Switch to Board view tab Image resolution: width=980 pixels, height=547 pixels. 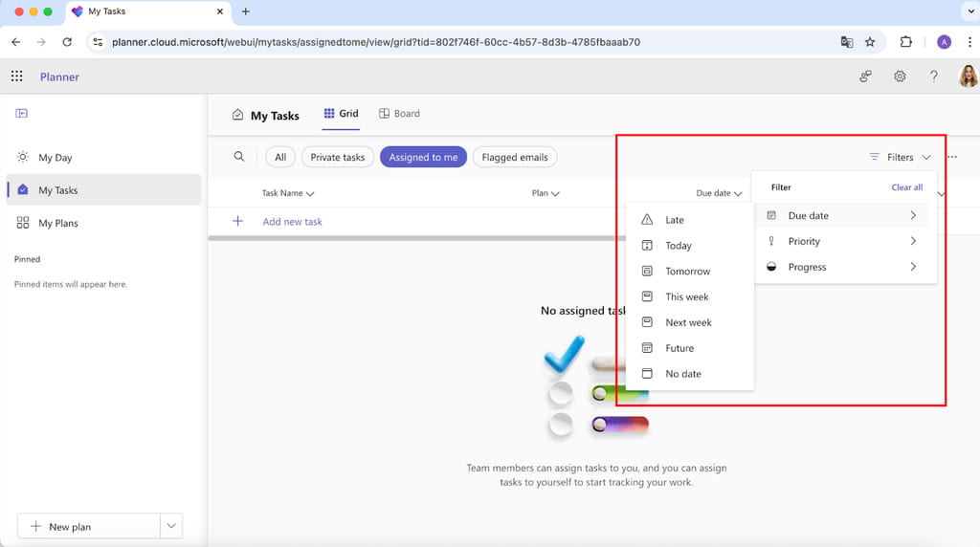(x=399, y=113)
